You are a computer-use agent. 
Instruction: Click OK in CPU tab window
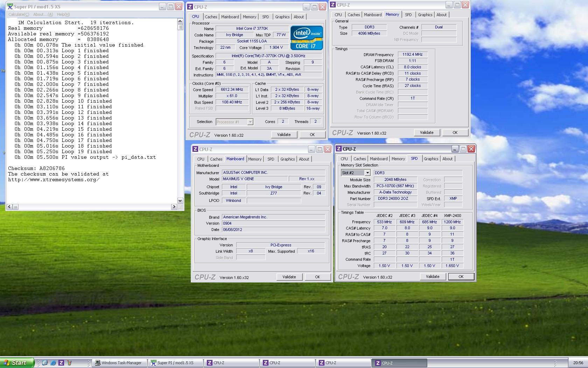[x=312, y=135]
